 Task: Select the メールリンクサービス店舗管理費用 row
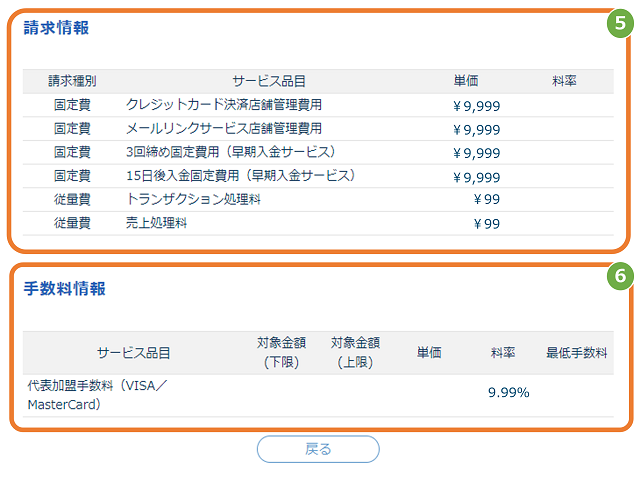point(318,129)
